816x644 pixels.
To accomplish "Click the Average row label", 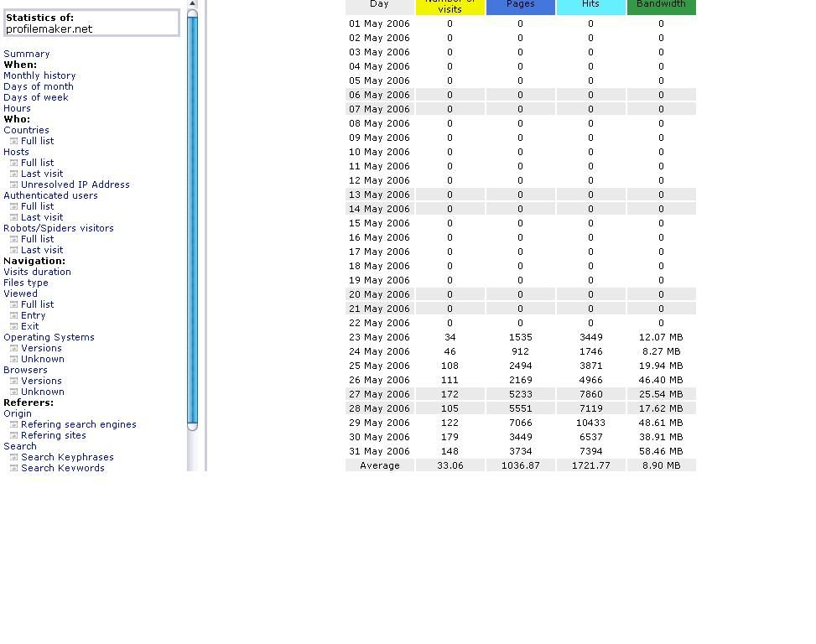I will (380, 465).
